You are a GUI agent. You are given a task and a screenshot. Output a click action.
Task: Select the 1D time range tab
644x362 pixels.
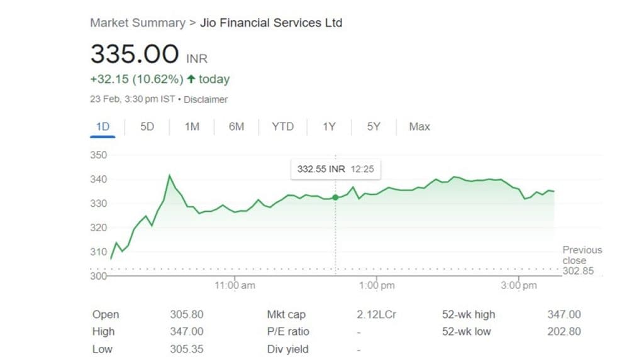point(103,127)
